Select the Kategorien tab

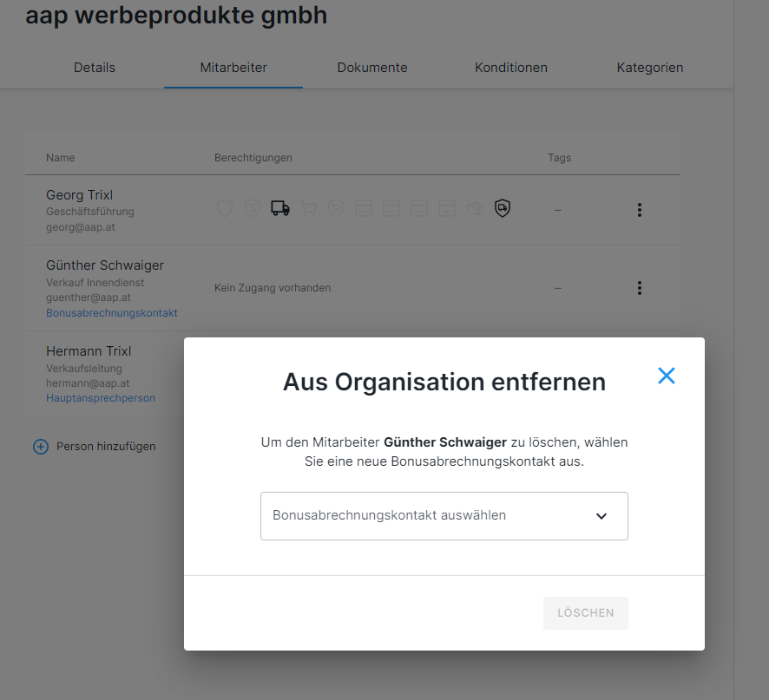(x=649, y=68)
